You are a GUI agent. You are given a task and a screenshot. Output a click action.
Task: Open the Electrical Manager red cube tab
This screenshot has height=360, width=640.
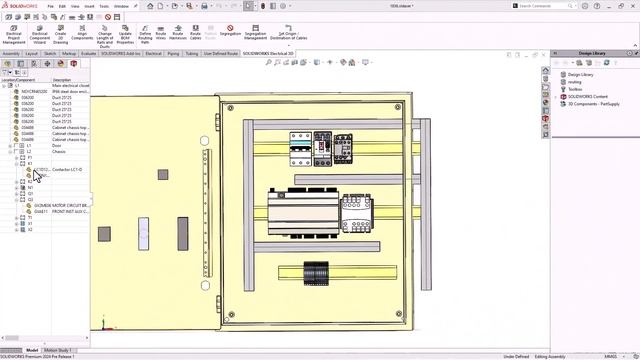point(74,63)
